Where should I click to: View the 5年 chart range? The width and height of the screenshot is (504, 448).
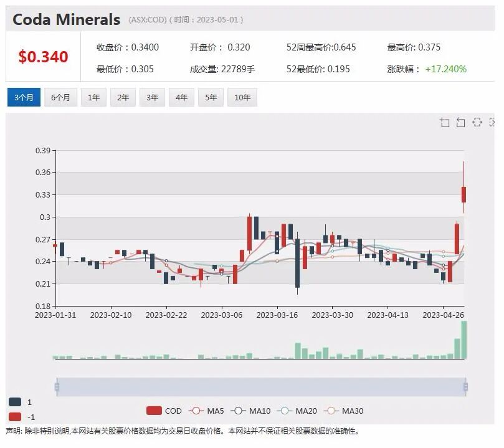coord(211,97)
